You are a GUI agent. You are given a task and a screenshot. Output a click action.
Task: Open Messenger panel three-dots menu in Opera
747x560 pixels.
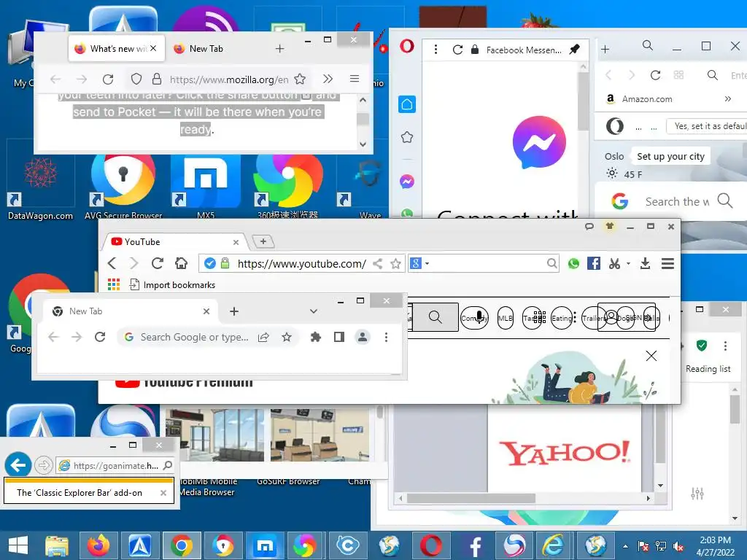436,49
